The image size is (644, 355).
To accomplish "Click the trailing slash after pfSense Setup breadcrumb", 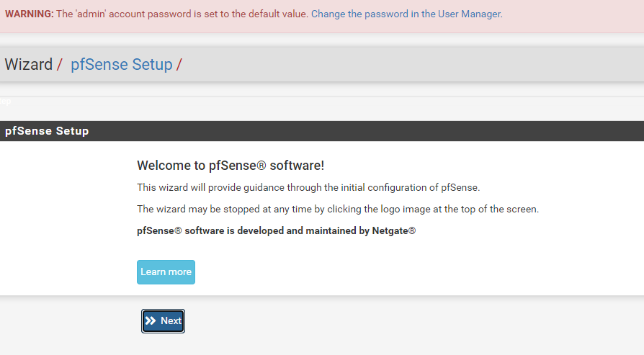I will pos(179,65).
